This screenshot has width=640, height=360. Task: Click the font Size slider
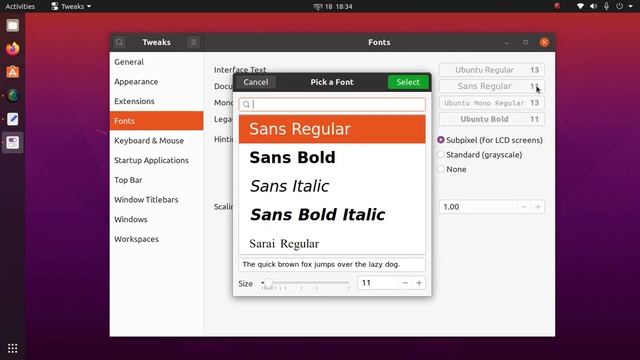[x=305, y=283]
